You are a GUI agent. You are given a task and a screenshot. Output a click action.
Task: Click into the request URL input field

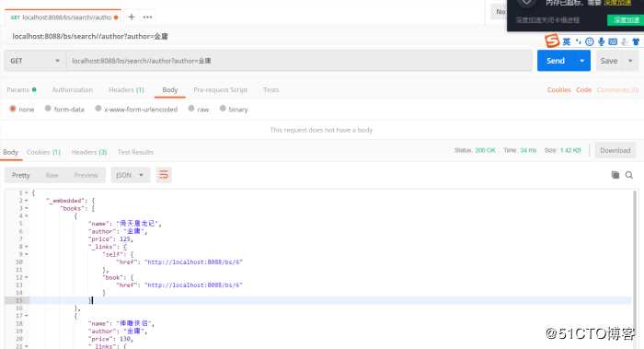300,61
